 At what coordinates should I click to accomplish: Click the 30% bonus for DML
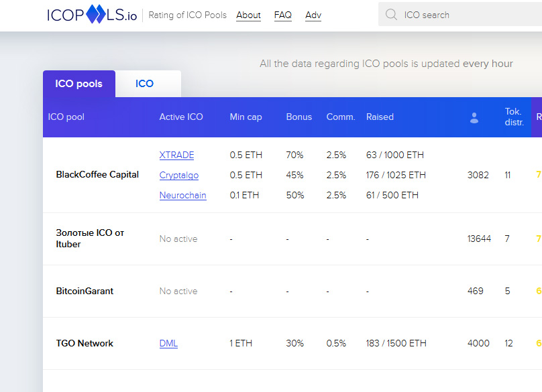coord(295,343)
